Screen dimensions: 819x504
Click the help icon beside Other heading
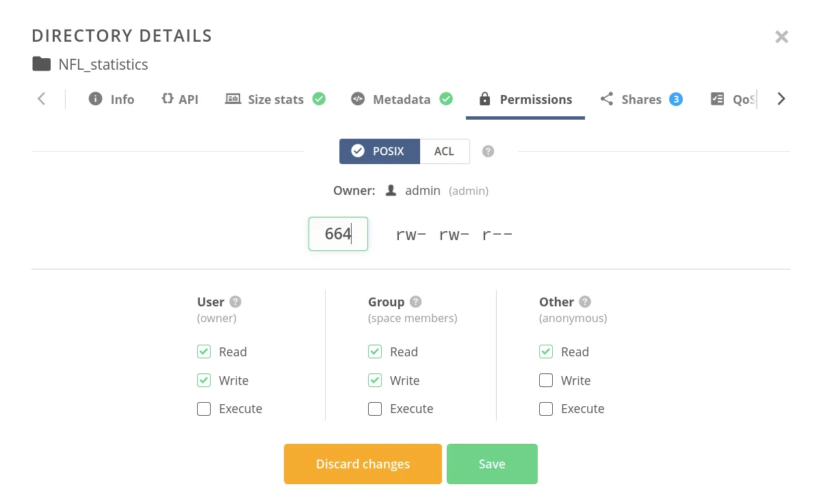(585, 302)
